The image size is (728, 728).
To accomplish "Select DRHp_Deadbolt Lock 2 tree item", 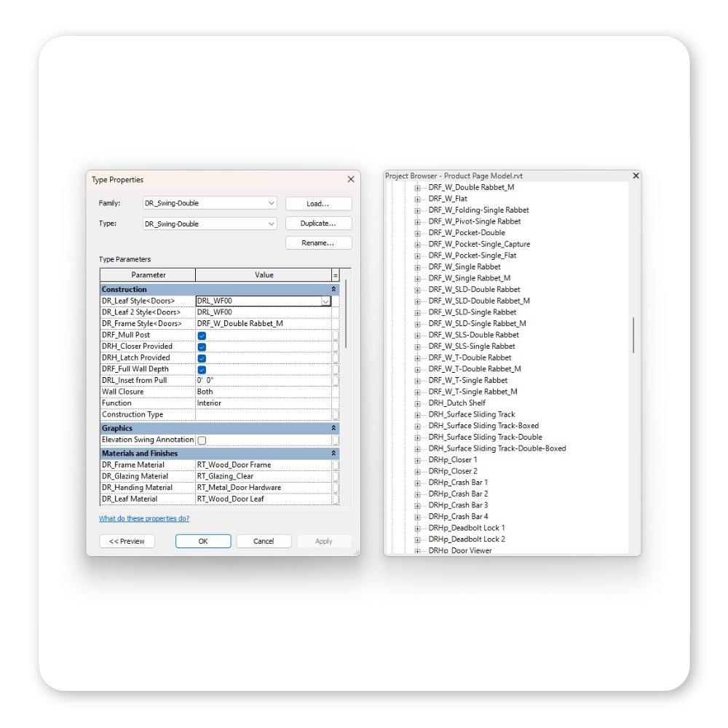I will pyautogui.click(x=467, y=539).
